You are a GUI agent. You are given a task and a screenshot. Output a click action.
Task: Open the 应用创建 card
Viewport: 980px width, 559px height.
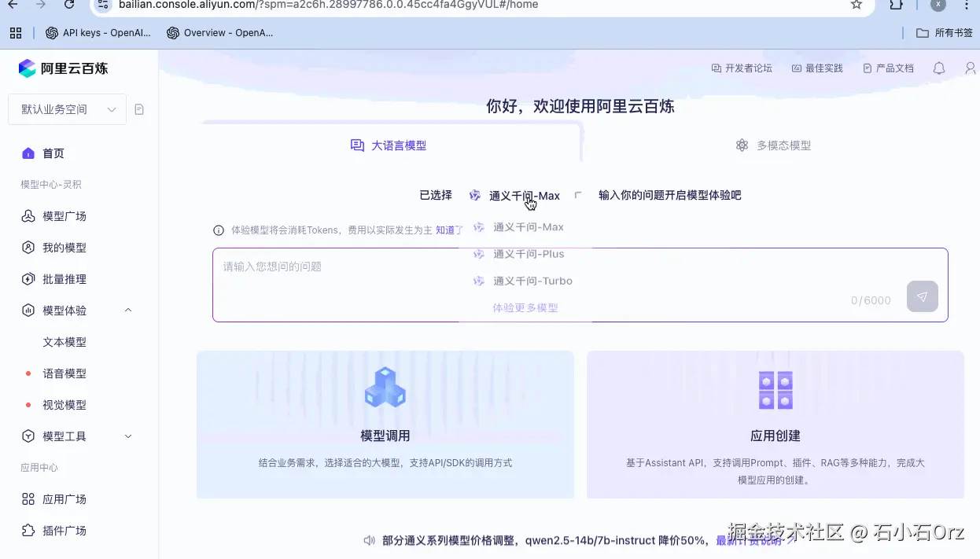coord(776,425)
